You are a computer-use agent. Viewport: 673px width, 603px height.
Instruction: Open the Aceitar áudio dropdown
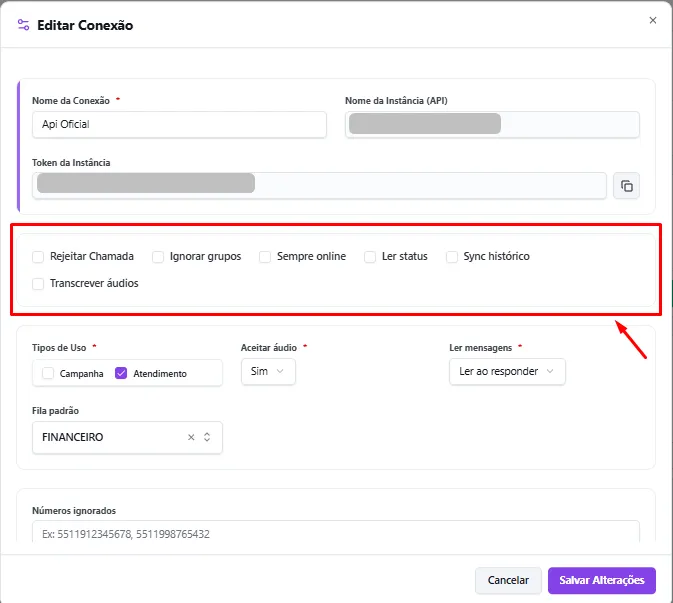click(x=268, y=371)
